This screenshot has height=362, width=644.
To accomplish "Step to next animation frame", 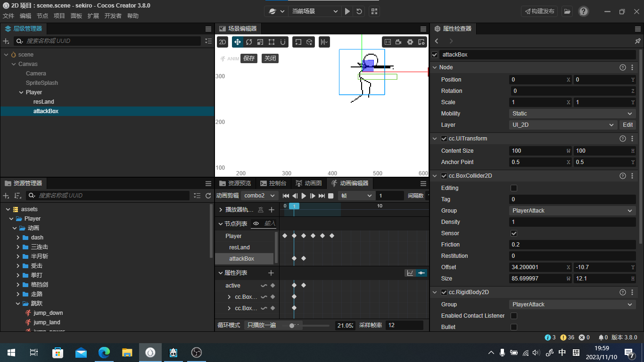I will pyautogui.click(x=313, y=196).
